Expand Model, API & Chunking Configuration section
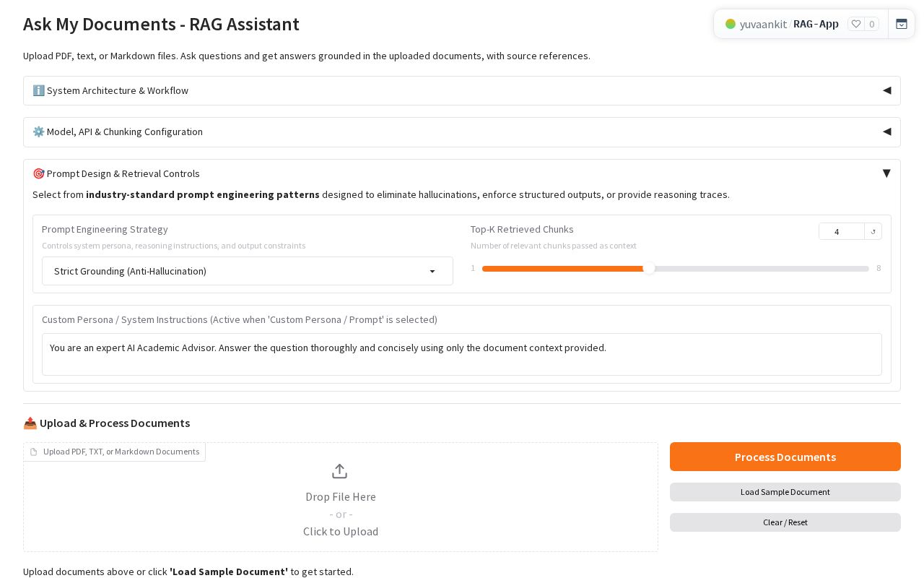 pos(462,131)
